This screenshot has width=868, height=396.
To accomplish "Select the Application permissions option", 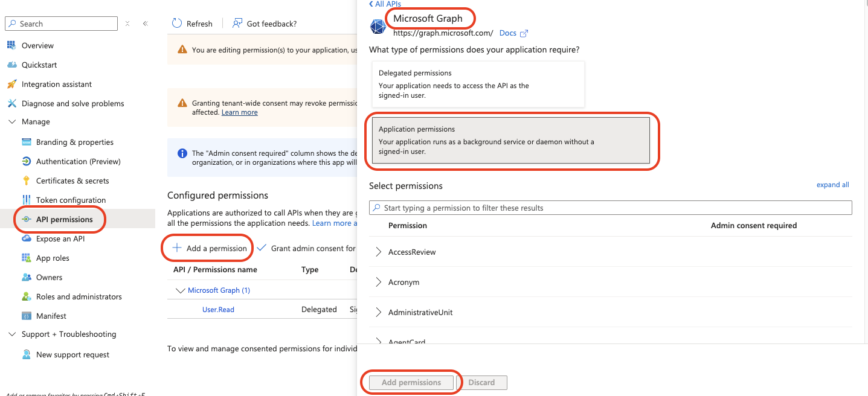I will click(510, 140).
